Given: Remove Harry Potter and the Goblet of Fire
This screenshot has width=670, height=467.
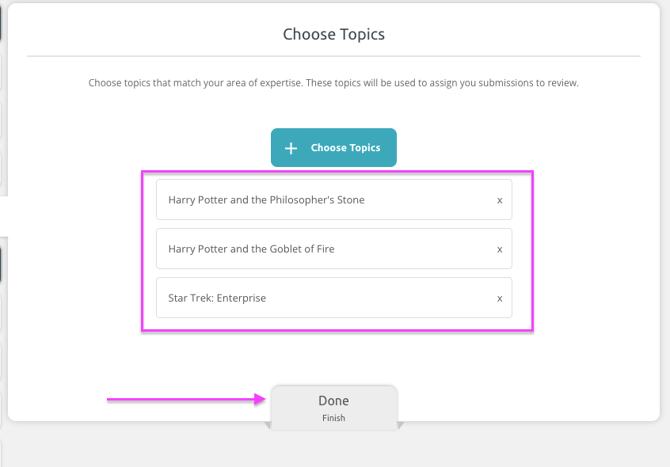Looking at the screenshot, I should click(x=500, y=249).
